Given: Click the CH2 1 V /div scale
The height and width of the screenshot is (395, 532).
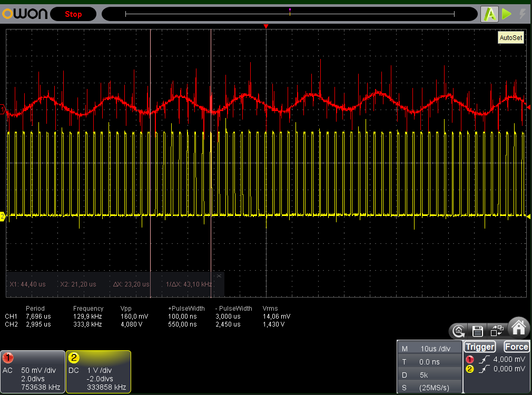Looking at the screenshot, I should pyautogui.click(x=99, y=370).
